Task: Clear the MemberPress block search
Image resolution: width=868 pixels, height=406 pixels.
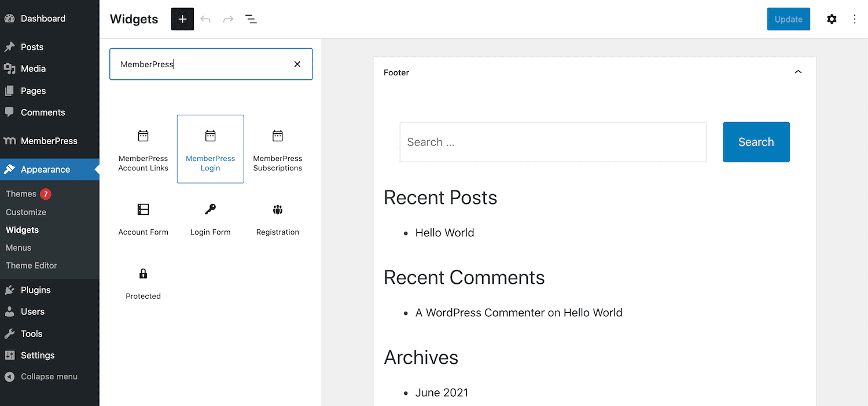Action: [297, 64]
